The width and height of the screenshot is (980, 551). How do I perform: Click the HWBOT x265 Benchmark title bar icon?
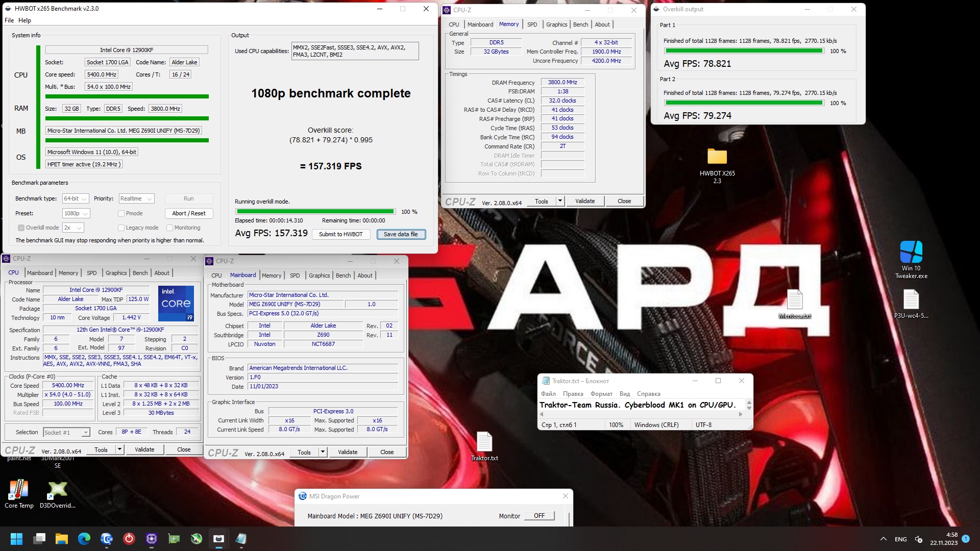[8, 9]
